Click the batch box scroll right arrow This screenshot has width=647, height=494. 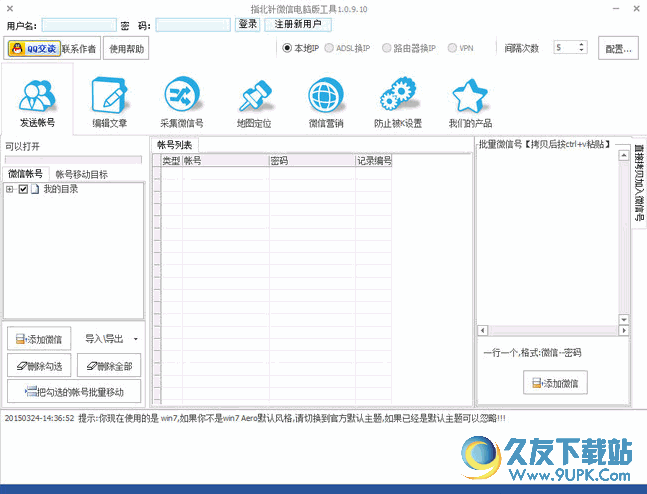pos(623,330)
